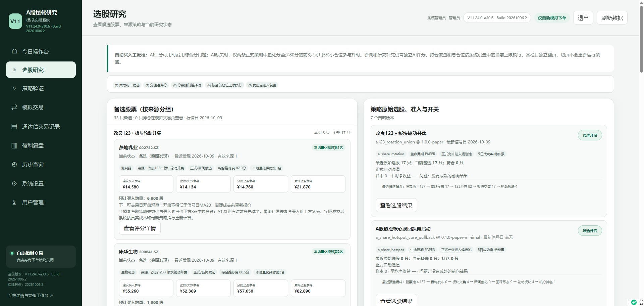Image resolution: width=644 pixels, height=306 pixels.
Task: Click the diamond icon beside 策略验证
Action: pyautogui.click(x=14, y=88)
